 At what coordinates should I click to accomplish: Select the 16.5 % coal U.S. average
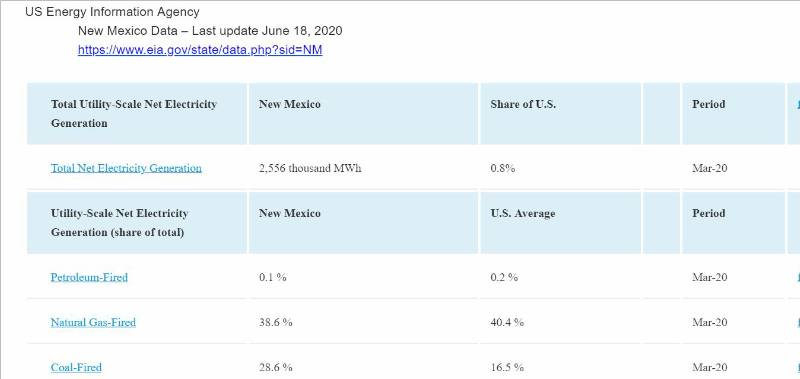(507, 367)
